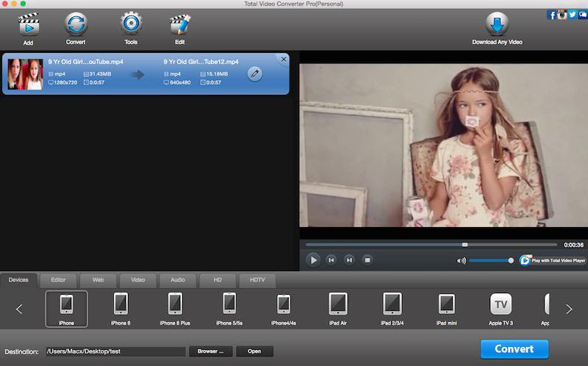Click the output file name Tube12.mp4
Image resolution: width=588 pixels, height=366 pixels.
201,62
